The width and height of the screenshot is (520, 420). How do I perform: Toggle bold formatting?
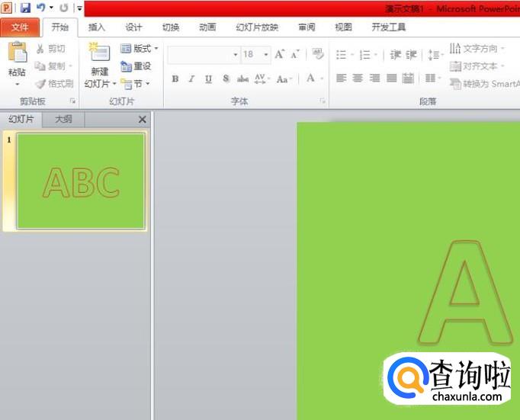pyautogui.click(x=175, y=79)
